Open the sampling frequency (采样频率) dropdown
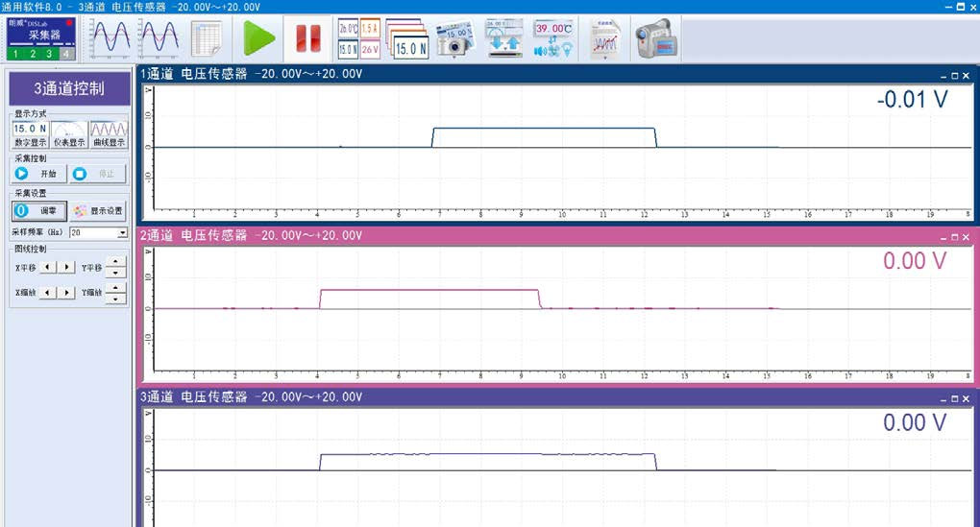Screen dimensions: 980x527 tap(122, 232)
